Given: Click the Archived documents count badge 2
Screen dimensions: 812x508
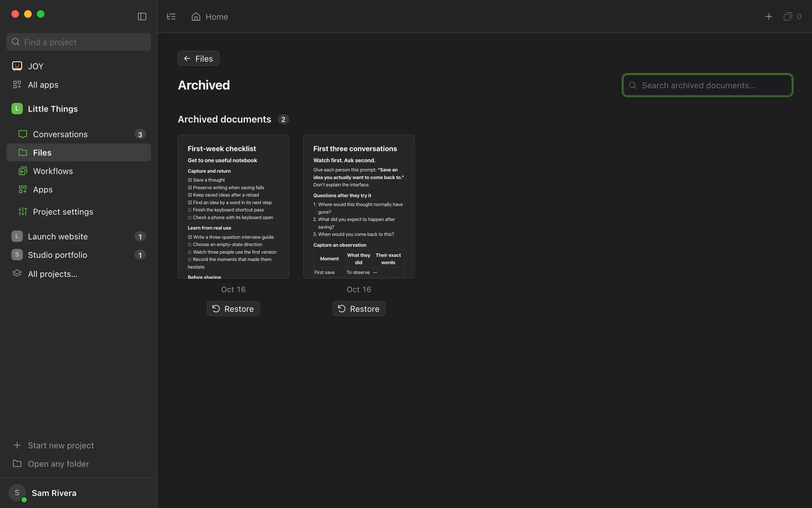Looking at the screenshot, I should tap(283, 119).
